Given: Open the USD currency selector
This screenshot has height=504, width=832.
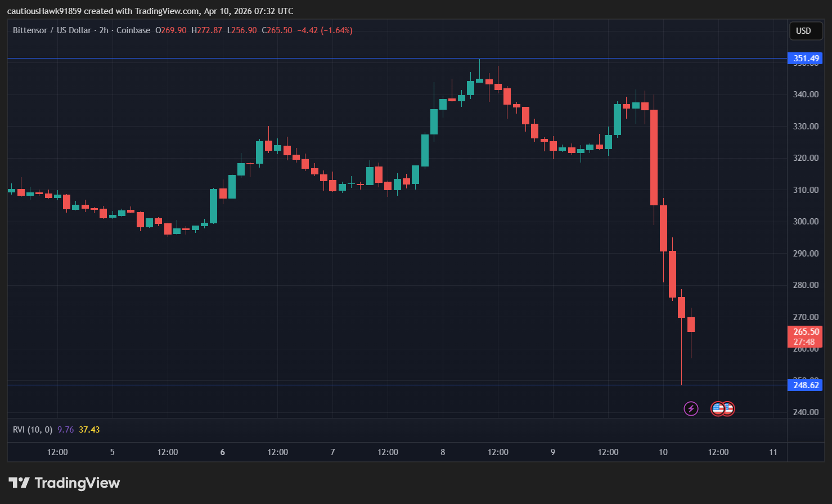Looking at the screenshot, I should pos(803,31).
